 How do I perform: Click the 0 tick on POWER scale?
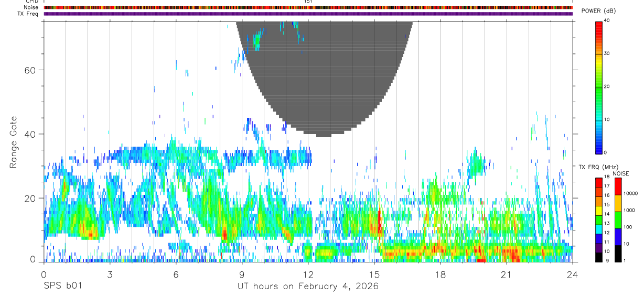click(x=606, y=152)
